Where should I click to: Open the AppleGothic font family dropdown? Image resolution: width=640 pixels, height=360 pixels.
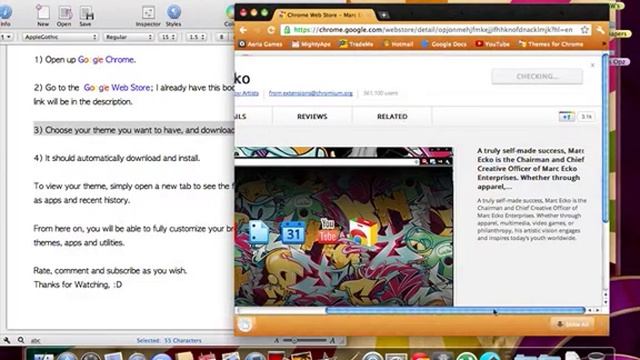click(60, 37)
